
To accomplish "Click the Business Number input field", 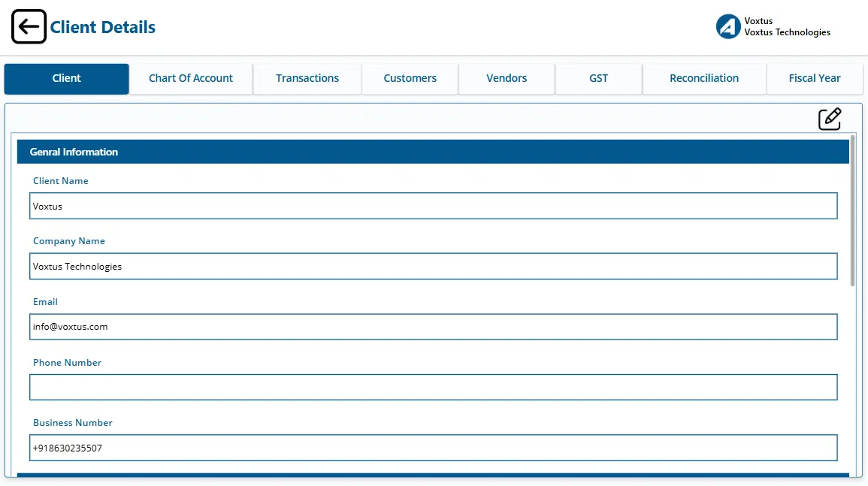I will point(434,448).
